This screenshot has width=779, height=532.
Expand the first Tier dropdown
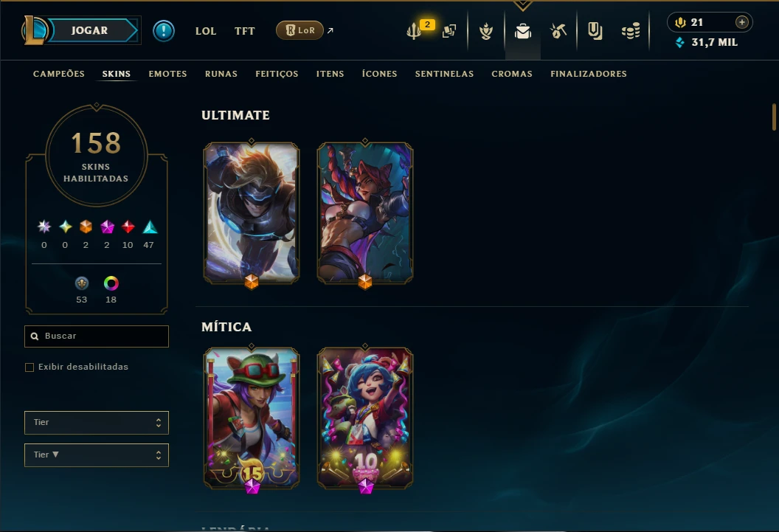pyautogui.click(x=97, y=423)
